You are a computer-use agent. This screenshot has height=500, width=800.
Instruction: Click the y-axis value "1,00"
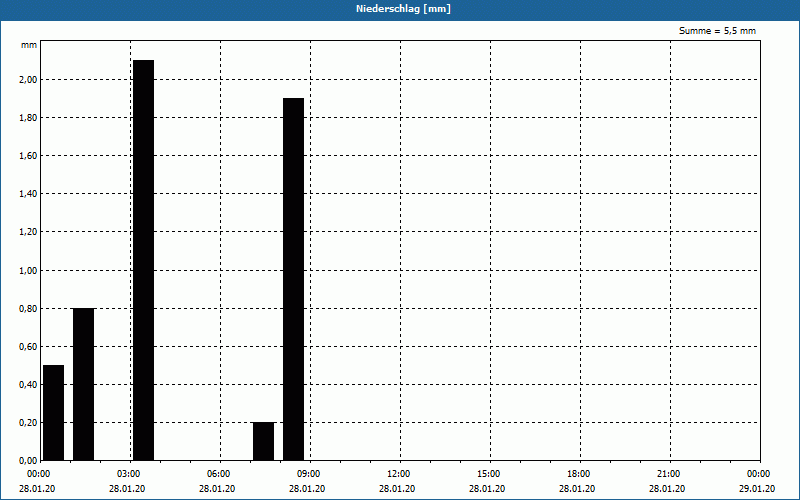28,270
